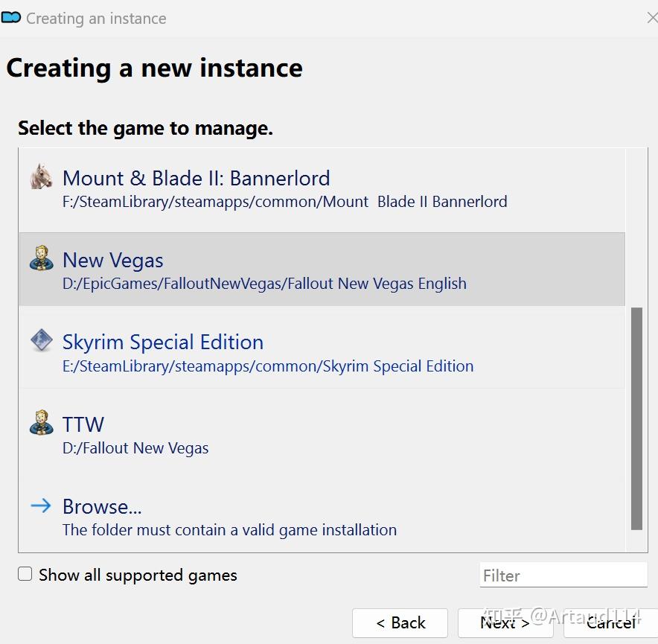658x644 pixels.
Task: Enable Show all supported games checkbox
Action: click(x=25, y=574)
